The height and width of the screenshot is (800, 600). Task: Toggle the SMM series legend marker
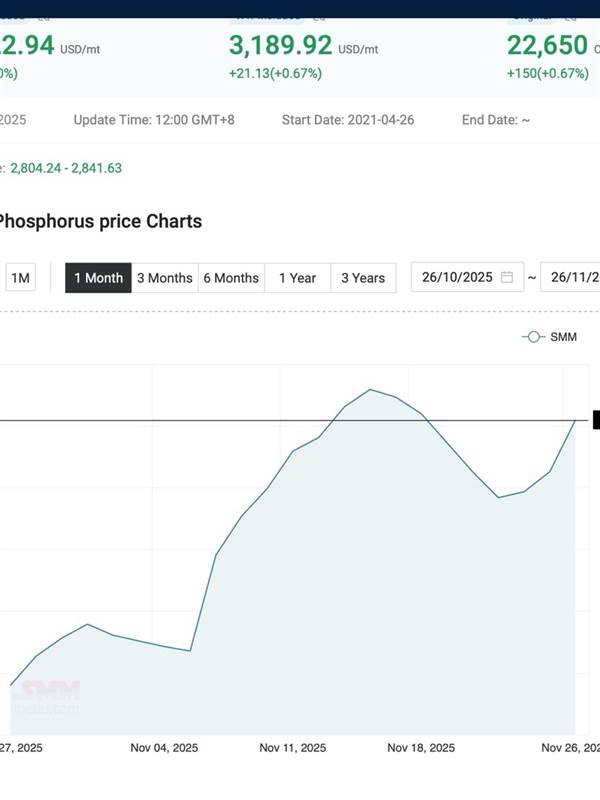pos(534,337)
